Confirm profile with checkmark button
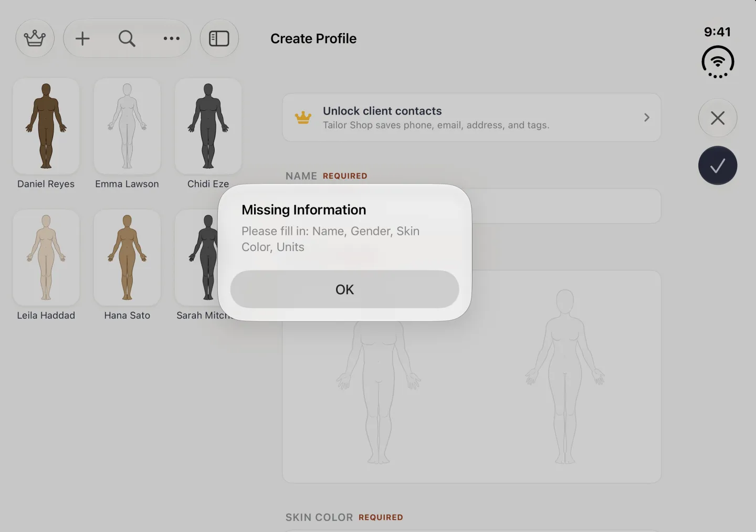The image size is (756, 532). tap(717, 165)
